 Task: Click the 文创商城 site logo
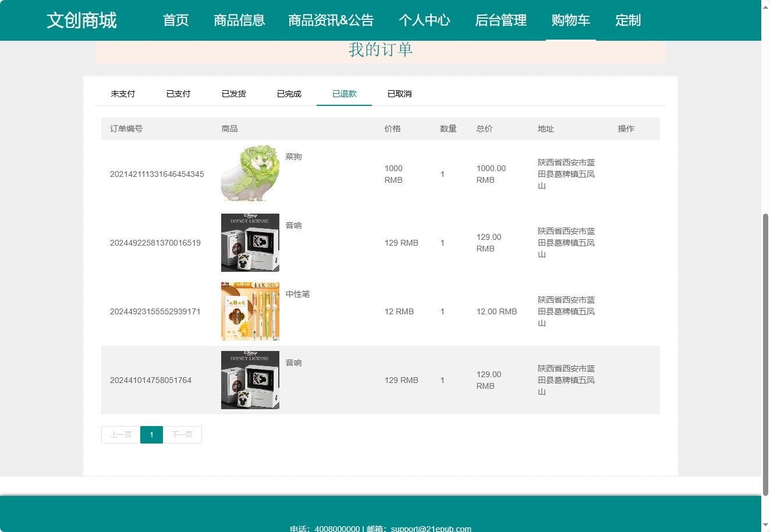coord(81,20)
